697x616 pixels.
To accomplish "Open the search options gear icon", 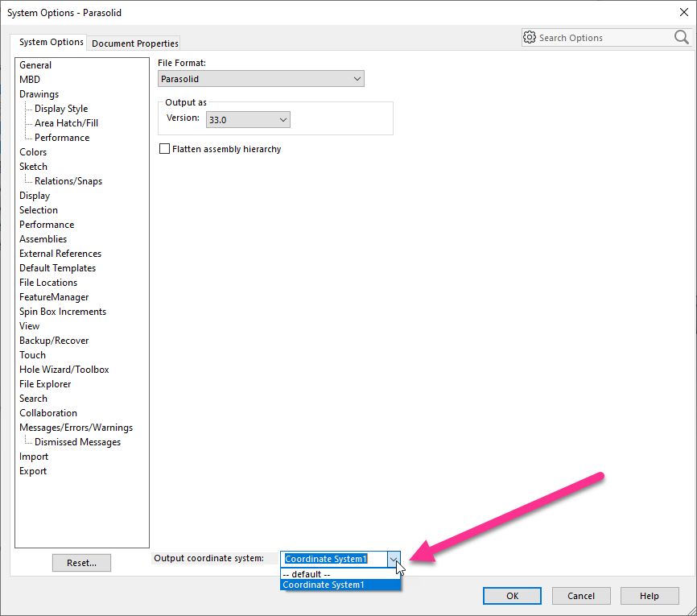I will [x=529, y=37].
